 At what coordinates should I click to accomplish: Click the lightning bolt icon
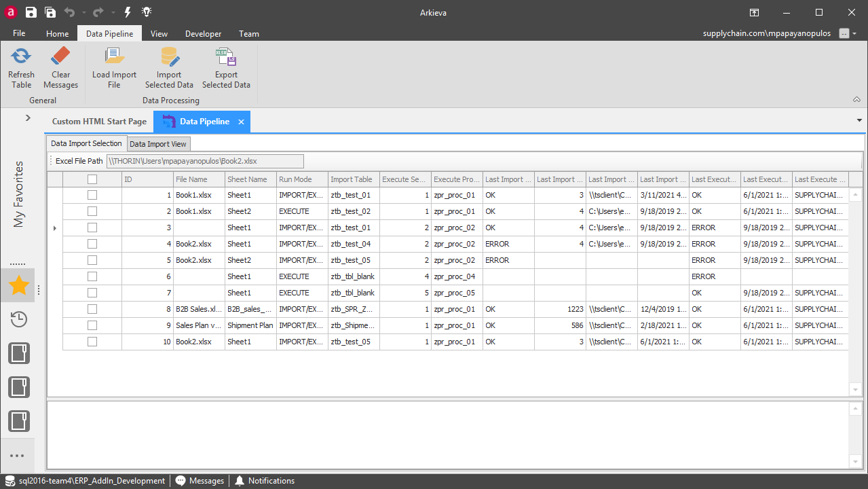click(x=128, y=12)
